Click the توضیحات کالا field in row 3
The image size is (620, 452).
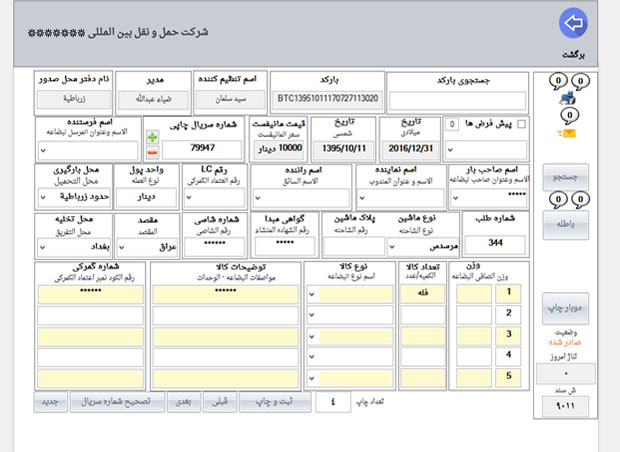(x=226, y=337)
